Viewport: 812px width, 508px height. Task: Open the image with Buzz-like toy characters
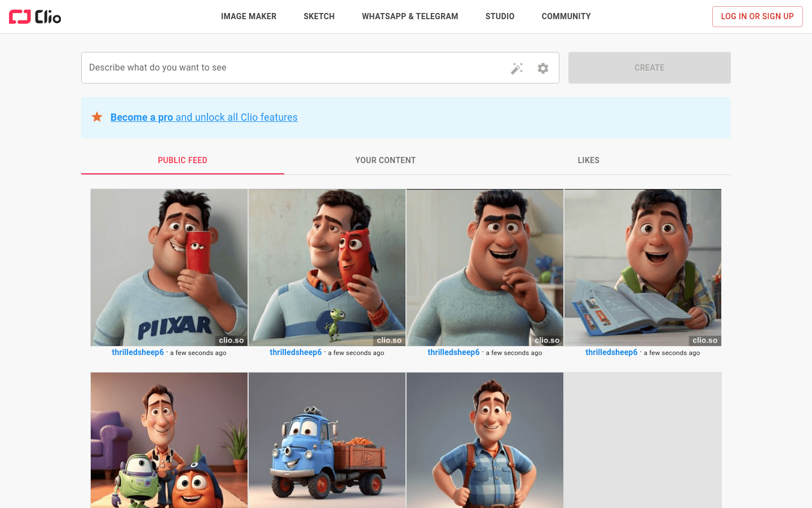pyautogui.click(x=169, y=440)
